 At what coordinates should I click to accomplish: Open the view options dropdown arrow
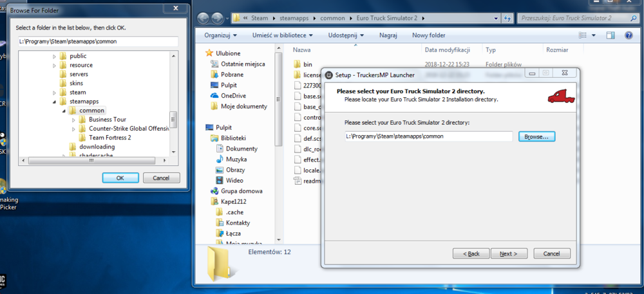(x=594, y=35)
